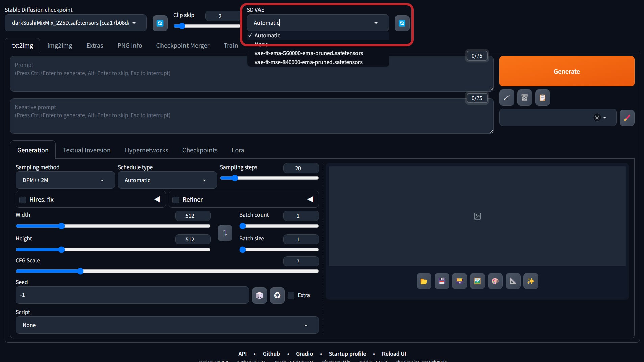The image size is (644, 362).
Task: Adjust the Height slider
Action: point(113,250)
